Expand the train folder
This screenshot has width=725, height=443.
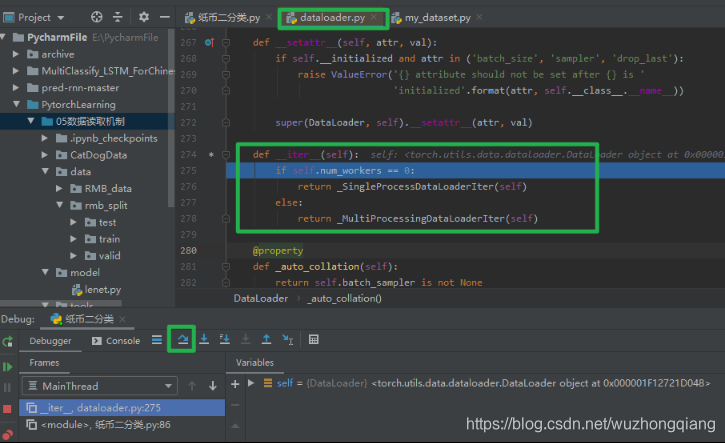coord(74,239)
